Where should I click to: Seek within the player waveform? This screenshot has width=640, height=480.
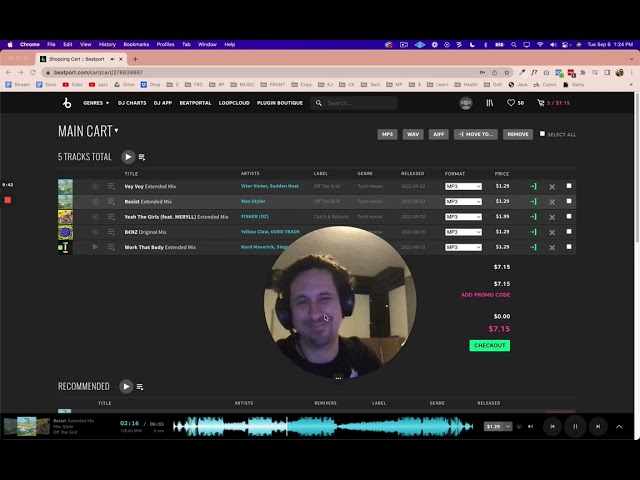tap(323, 427)
